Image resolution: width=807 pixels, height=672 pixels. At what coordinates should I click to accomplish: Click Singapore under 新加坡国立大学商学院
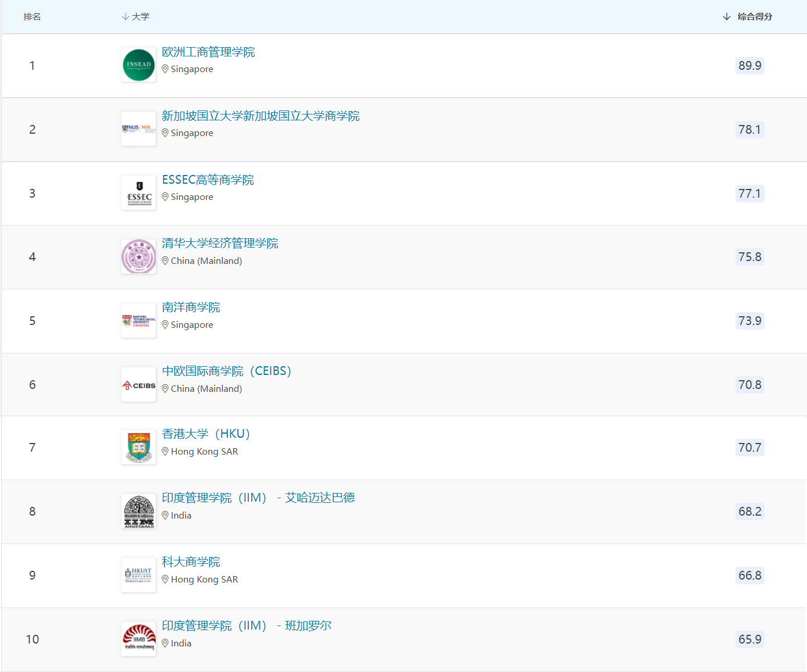(x=192, y=133)
